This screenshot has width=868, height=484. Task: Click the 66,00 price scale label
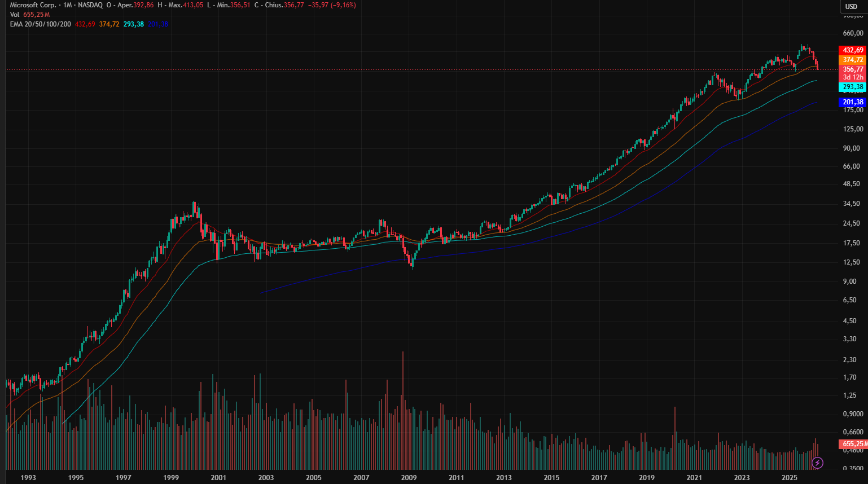(852, 166)
